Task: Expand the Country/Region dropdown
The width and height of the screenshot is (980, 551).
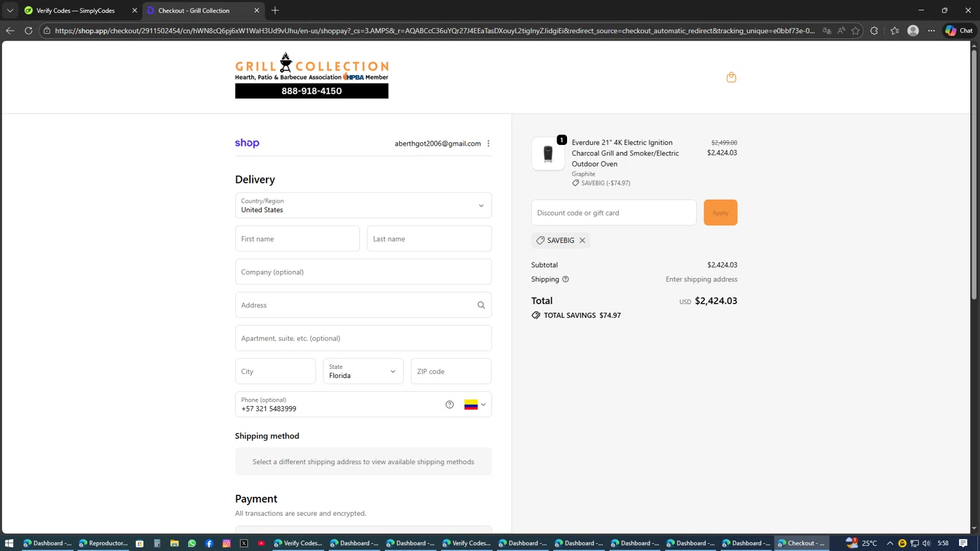Action: coord(363,206)
